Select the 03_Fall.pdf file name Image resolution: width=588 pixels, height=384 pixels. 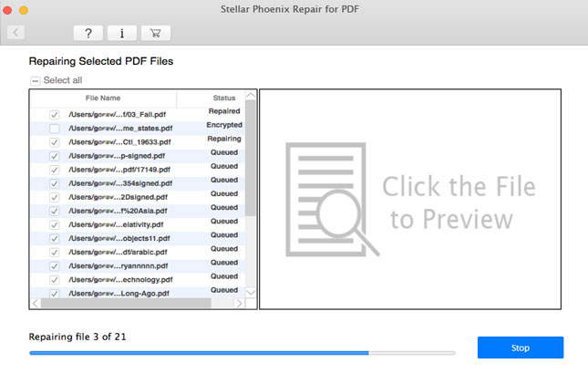117,115
